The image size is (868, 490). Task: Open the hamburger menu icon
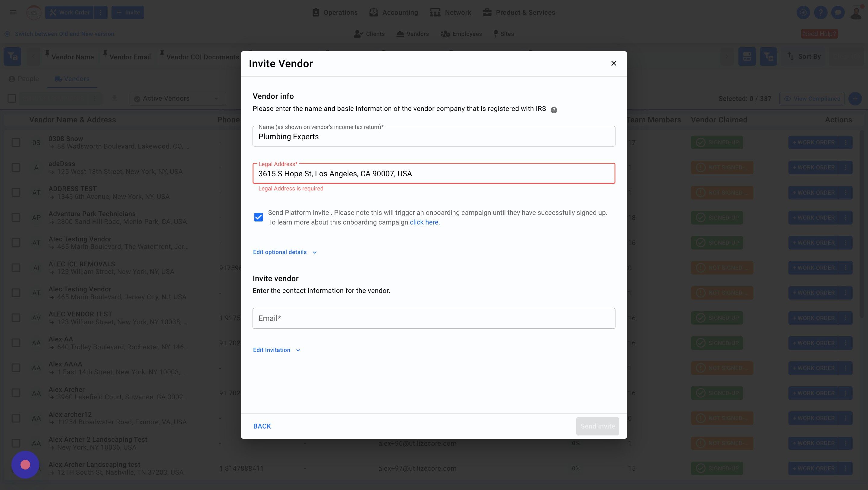coord(13,12)
